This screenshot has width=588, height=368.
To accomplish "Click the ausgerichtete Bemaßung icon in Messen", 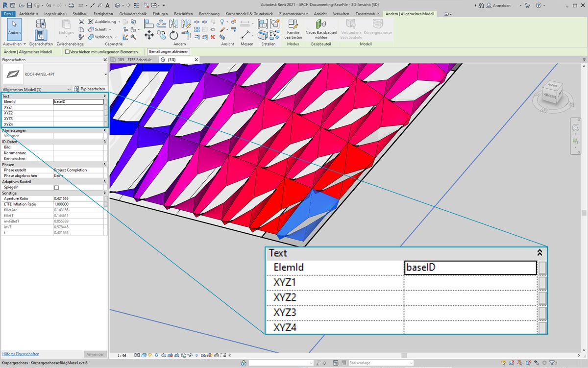I will (245, 35).
